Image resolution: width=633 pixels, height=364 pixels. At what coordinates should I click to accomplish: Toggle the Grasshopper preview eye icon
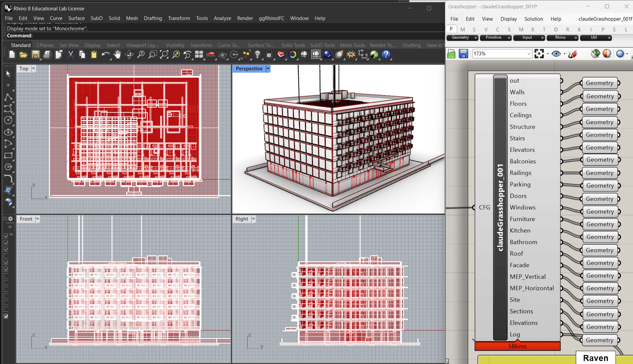pos(556,54)
